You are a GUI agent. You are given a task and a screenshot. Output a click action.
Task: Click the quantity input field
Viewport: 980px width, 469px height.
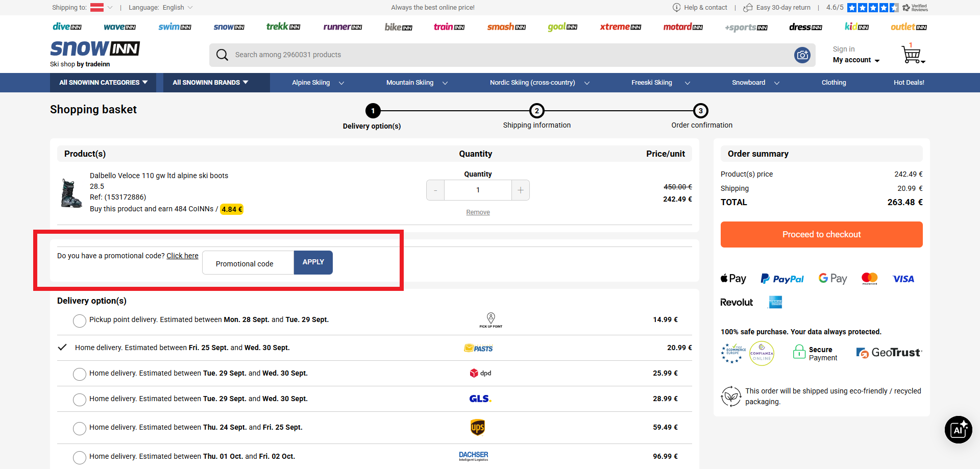[x=478, y=190]
